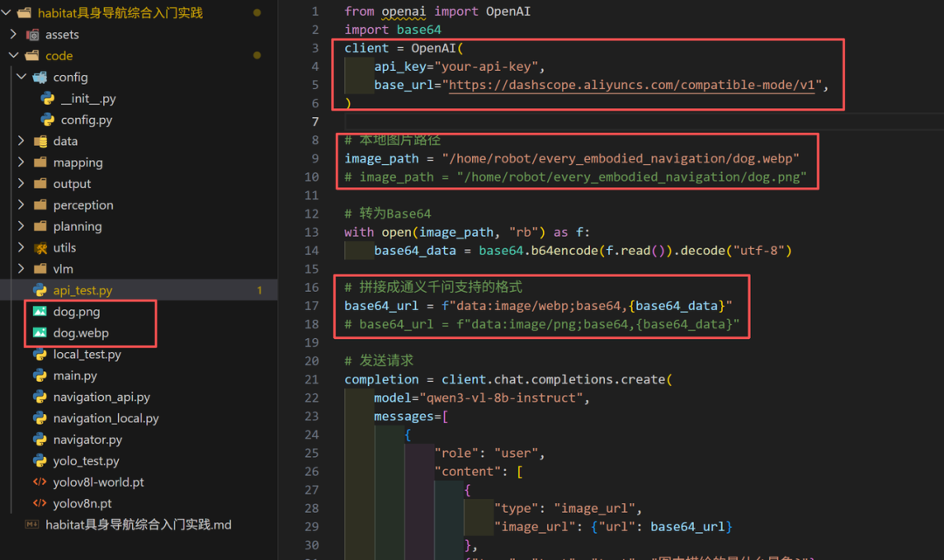Select dog.webp in the file tree
The height and width of the screenshot is (560, 944).
pos(80,333)
